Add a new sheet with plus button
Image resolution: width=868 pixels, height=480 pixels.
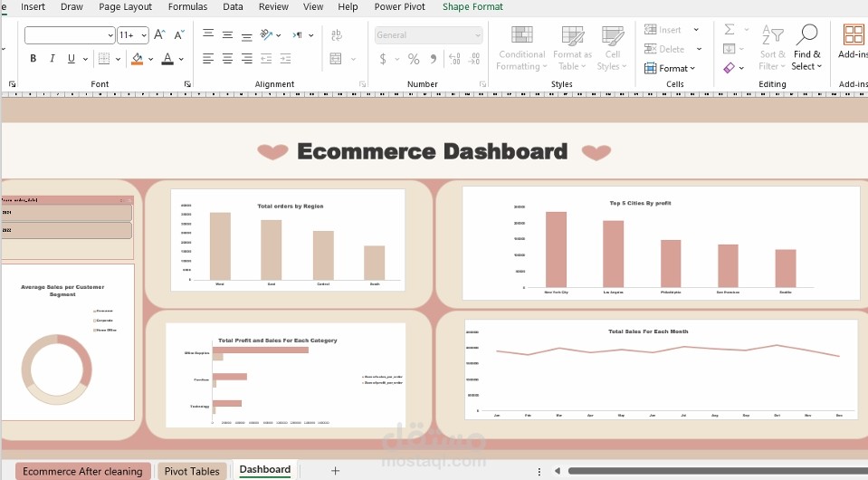point(335,471)
